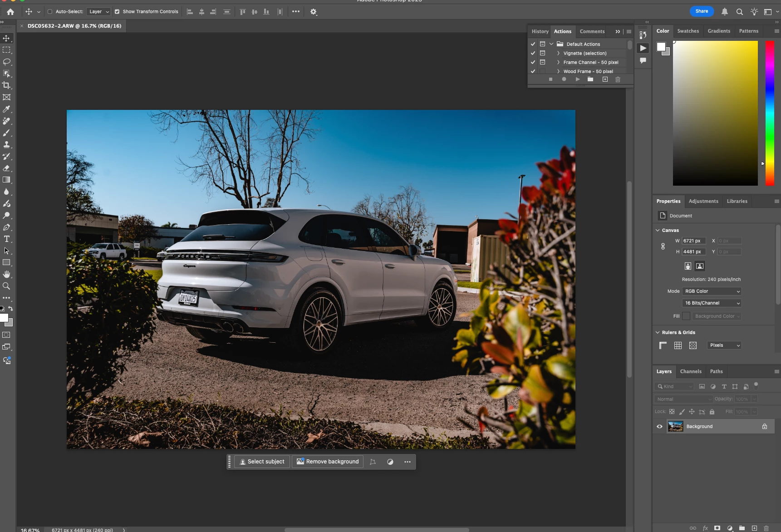Hide the Background layer with eye icon

tap(659, 427)
